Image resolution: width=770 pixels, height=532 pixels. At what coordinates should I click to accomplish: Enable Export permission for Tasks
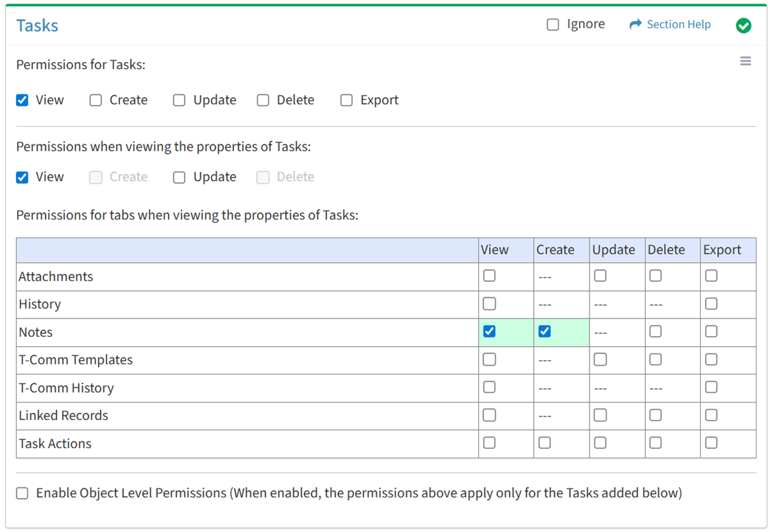[346, 100]
